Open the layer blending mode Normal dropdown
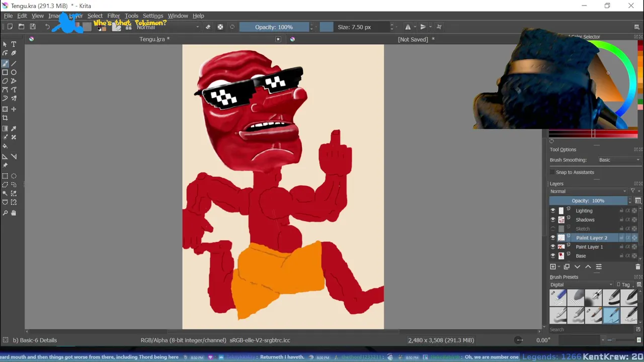Image resolution: width=644 pixels, height=362 pixels. pyautogui.click(x=588, y=191)
